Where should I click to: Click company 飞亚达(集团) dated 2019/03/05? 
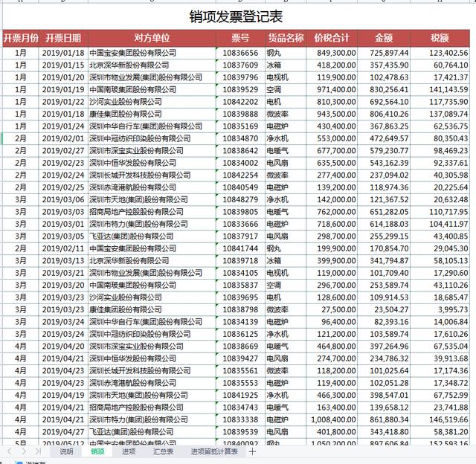click(x=152, y=236)
